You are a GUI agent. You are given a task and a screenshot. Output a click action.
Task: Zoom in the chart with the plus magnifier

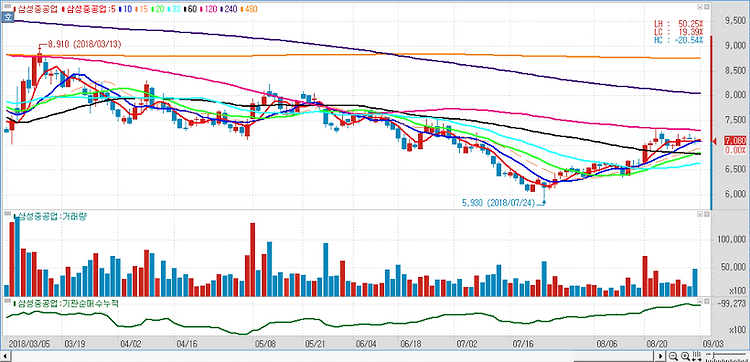point(685,356)
